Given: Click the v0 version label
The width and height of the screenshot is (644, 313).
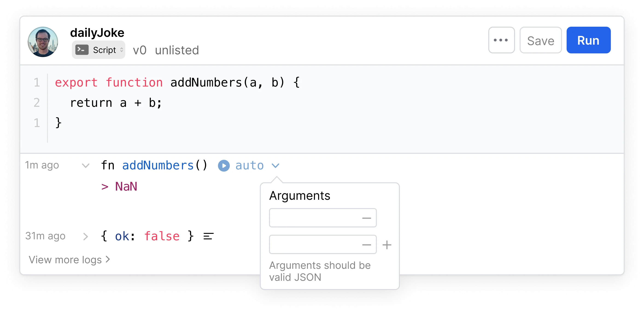Looking at the screenshot, I should [140, 50].
